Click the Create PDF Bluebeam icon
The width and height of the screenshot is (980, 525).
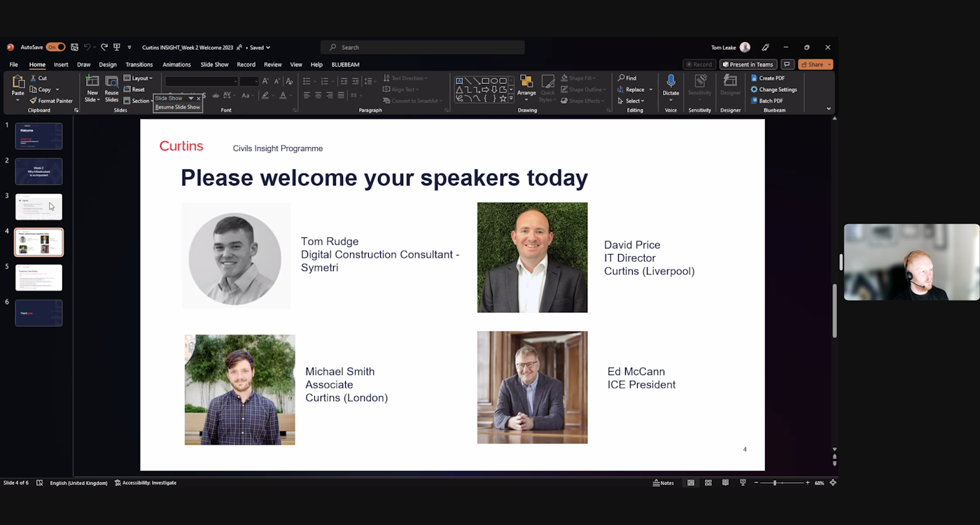(x=754, y=78)
